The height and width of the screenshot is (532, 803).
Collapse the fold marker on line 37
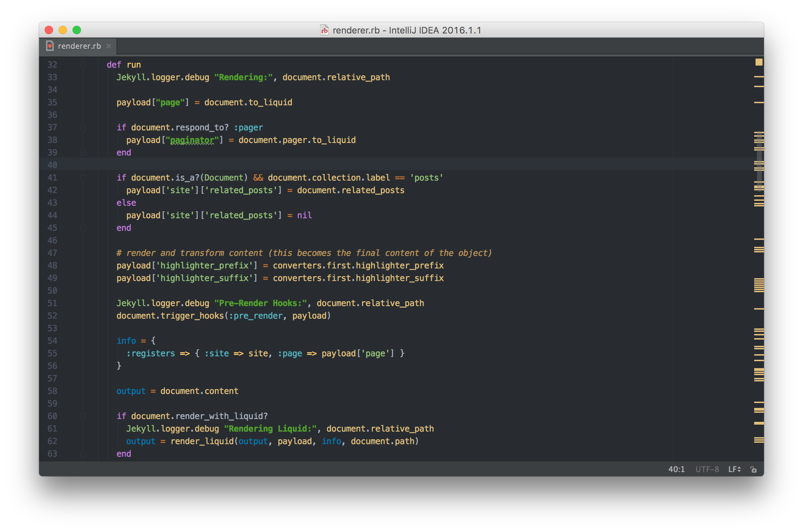[x=83, y=128]
